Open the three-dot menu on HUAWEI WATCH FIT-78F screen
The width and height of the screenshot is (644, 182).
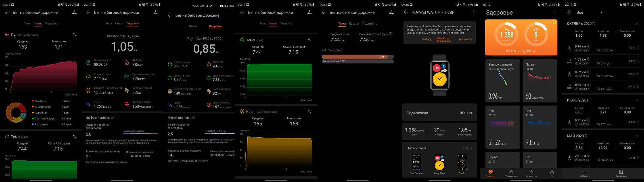473,12
